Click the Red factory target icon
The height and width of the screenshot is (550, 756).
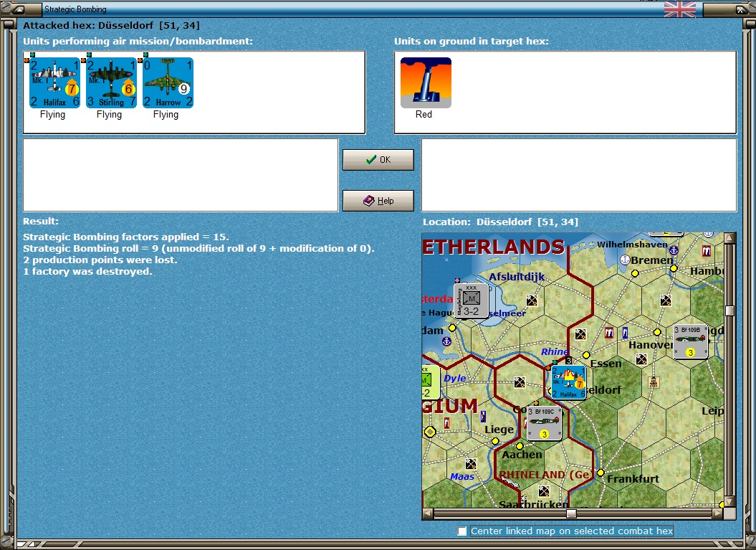coord(426,82)
